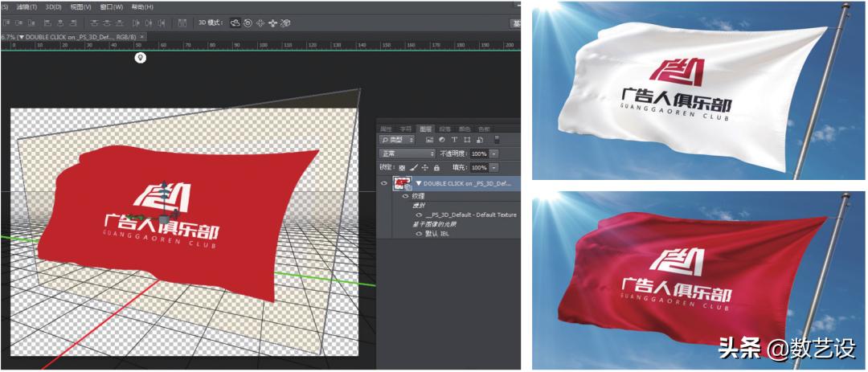
Task: Switch to the 段落 panel tab
Action: pos(445,129)
